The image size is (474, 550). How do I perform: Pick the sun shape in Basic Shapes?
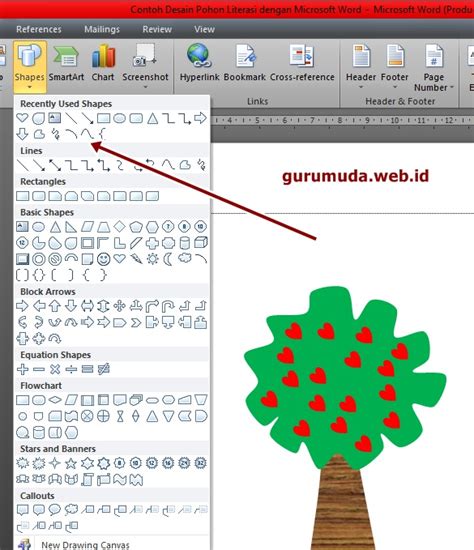point(152,259)
